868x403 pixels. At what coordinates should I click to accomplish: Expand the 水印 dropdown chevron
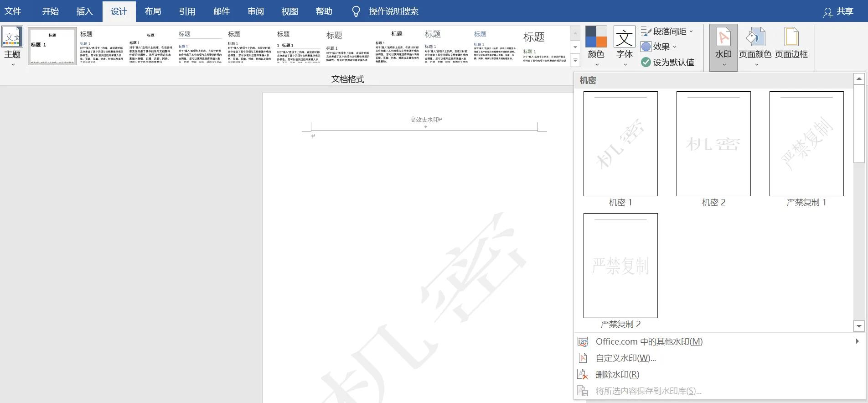point(723,65)
